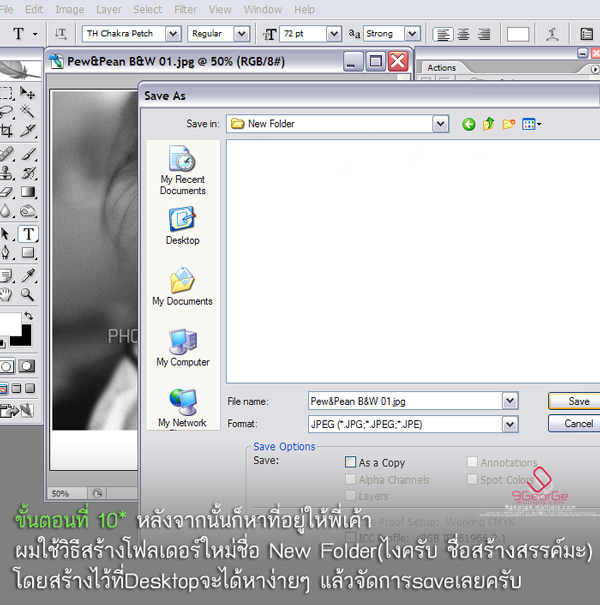Swap foreground and background colors
The width and height of the screenshot is (600, 605).
coord(28,316)
